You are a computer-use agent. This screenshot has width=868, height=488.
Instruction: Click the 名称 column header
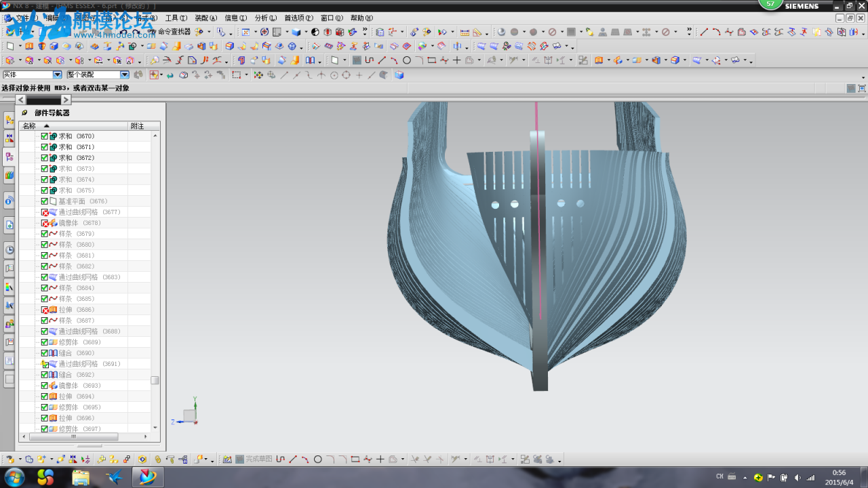pyautogui.click(x=73, y=126)
